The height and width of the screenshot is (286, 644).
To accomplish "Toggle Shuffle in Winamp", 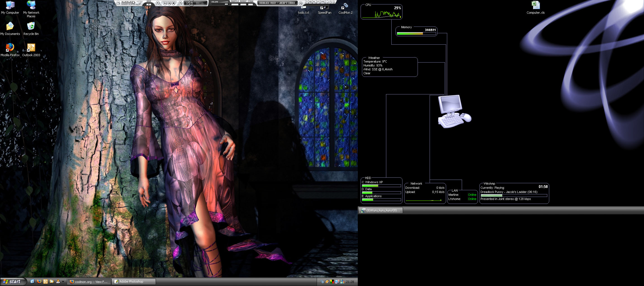I will tap(235, 4).
